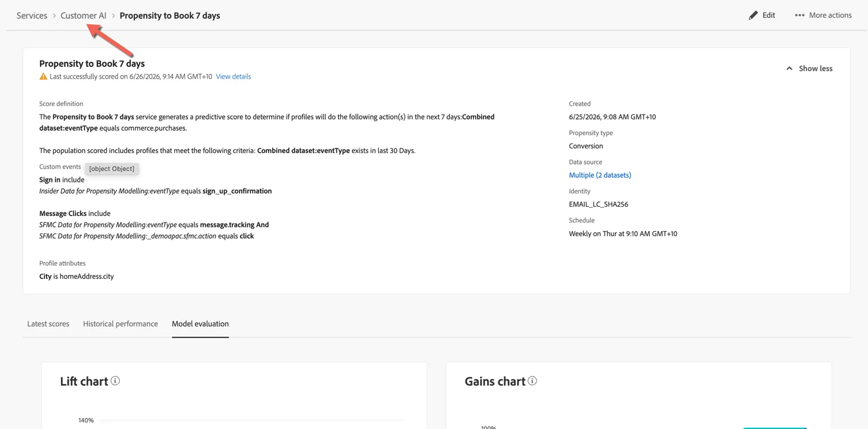Screen dimensions: 868x429
Task: Click the Message Clicks include text
Action: [x=75, y=214]
